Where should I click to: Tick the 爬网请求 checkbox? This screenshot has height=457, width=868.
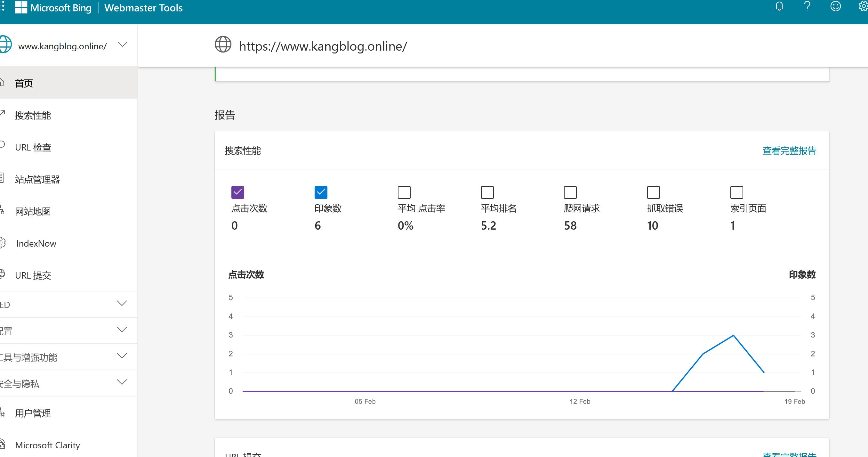[570, 192]
